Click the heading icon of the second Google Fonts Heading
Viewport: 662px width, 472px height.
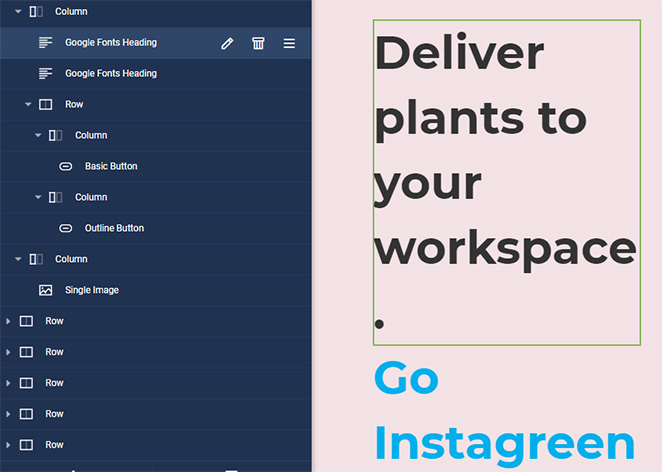[46, 73]
